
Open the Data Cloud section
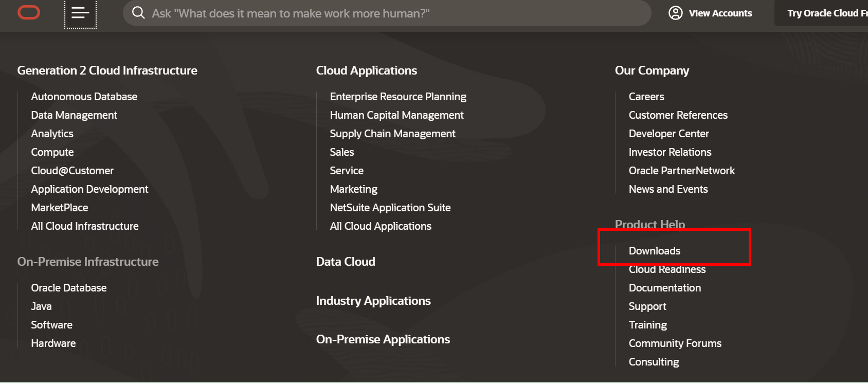(346, 262)
